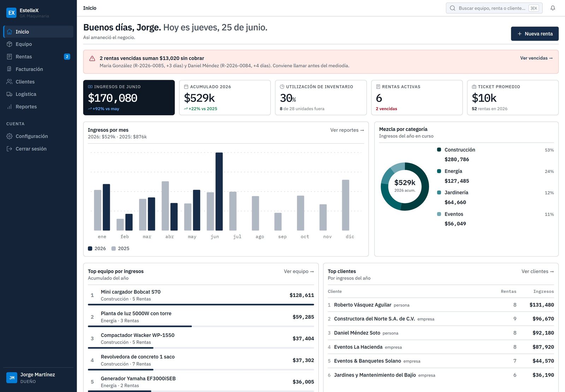The height and width of the screenshot is (392, 565).
Task: Open the Ingresos de junio card
Action: click(x=129, y=98)
